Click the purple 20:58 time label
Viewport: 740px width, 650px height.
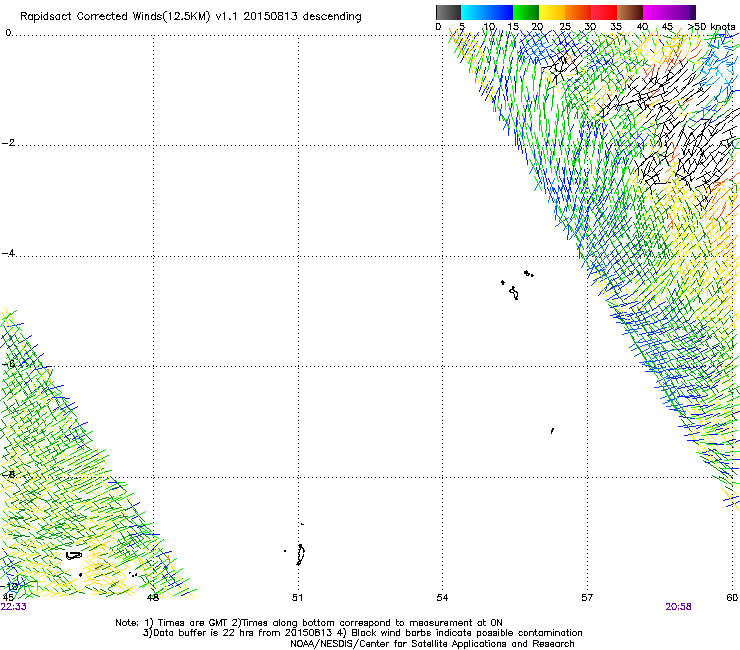tap(678, 607)
